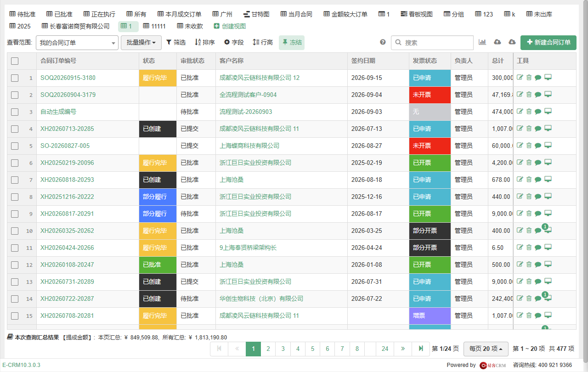Open comments for order XH20260325-20262
The image size is (588, 372).
coord(538,231)
